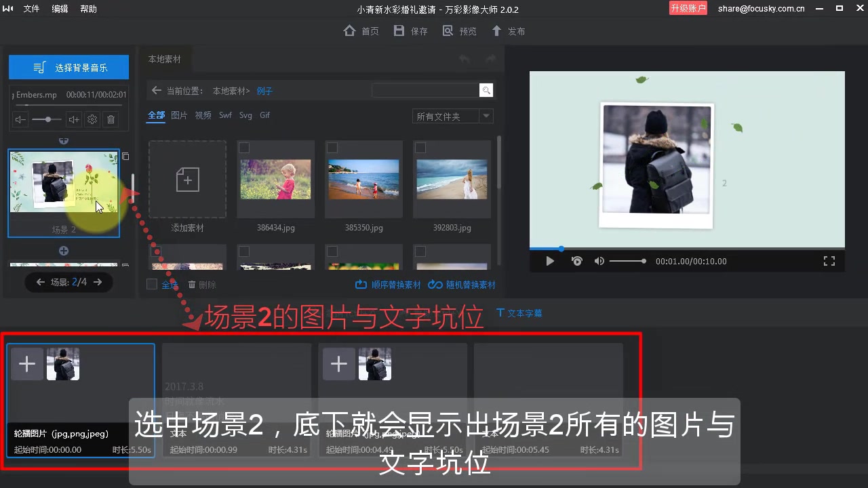
Task: Copy scene 2 with duplicate icon
Action: pyautogui.click(x=125, y=157)
